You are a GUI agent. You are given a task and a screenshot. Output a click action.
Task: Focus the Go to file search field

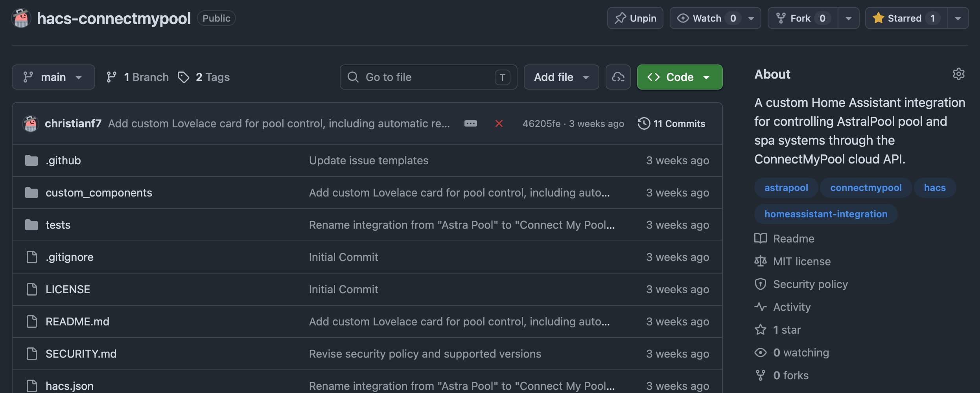tap(428, 77)
